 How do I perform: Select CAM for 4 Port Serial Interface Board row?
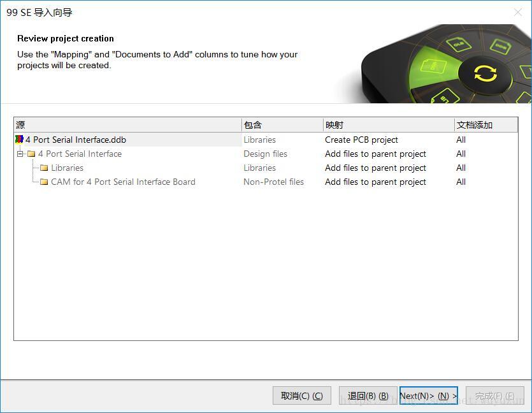point(266,182)
